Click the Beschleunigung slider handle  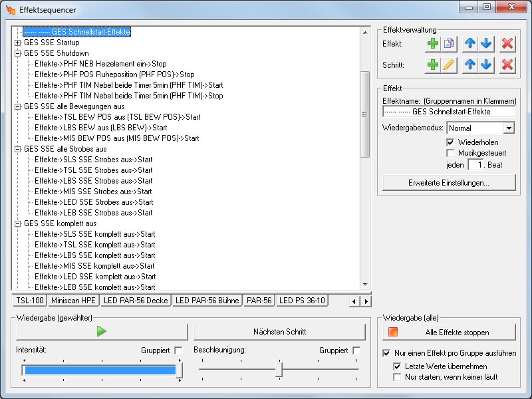tap(280, 369)
